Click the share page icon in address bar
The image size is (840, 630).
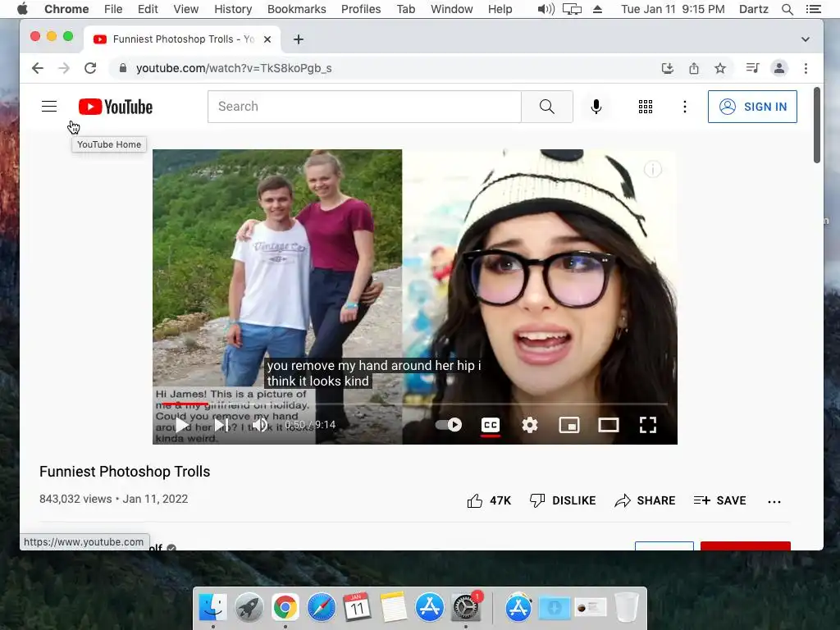pos(694,68)
